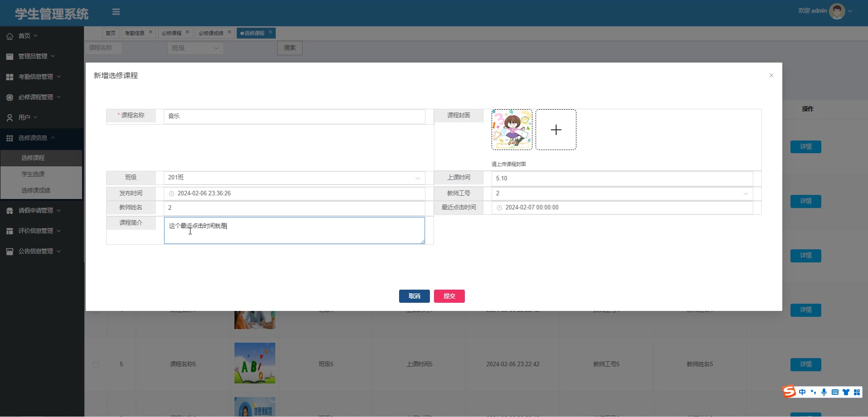
Task: Collapse the 选修课信息 chevron
Action: click(x=53, y=138)
